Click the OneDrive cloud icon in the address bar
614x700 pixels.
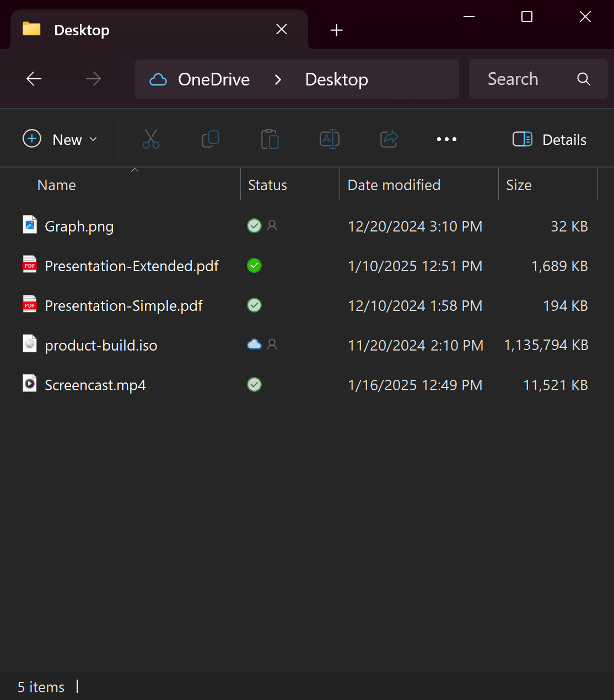[158, 79]
